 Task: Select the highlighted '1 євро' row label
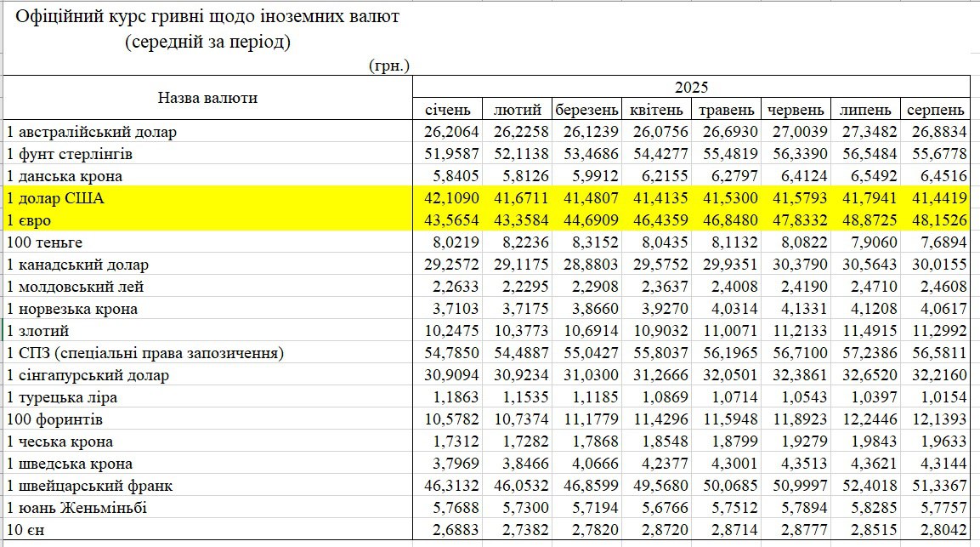(x=31, y=220)
